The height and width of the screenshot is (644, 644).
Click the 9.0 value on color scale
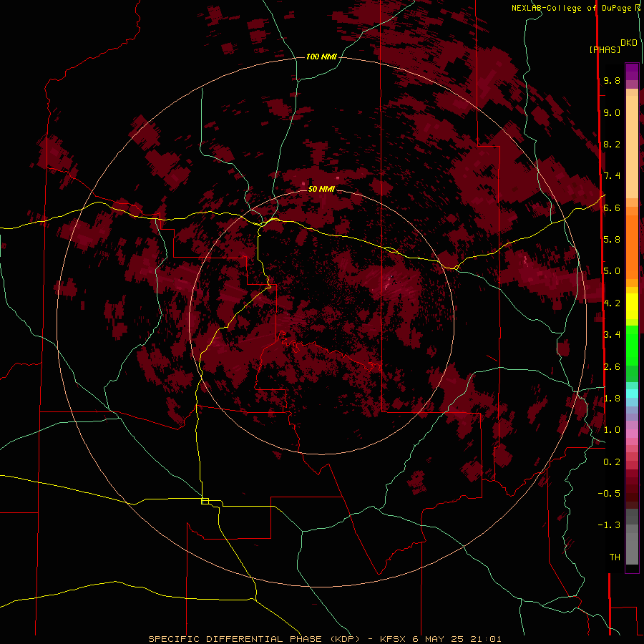pos(612,113)
